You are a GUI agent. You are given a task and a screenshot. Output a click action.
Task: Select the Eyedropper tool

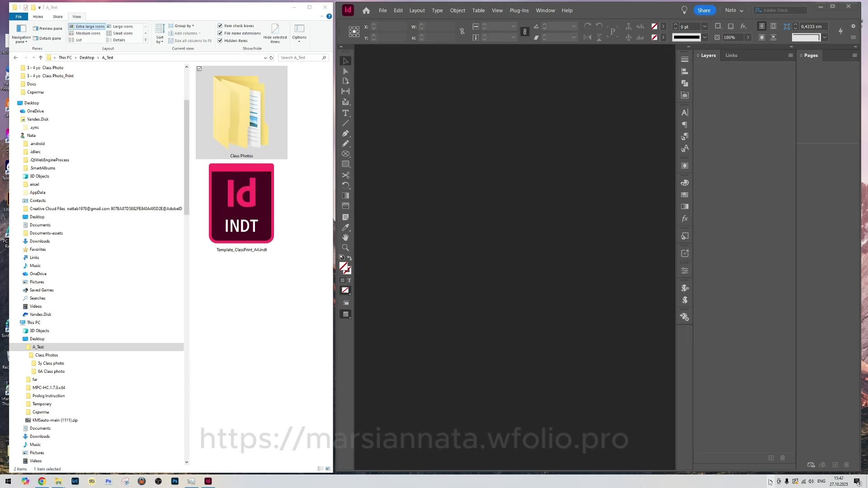(345, 227)
